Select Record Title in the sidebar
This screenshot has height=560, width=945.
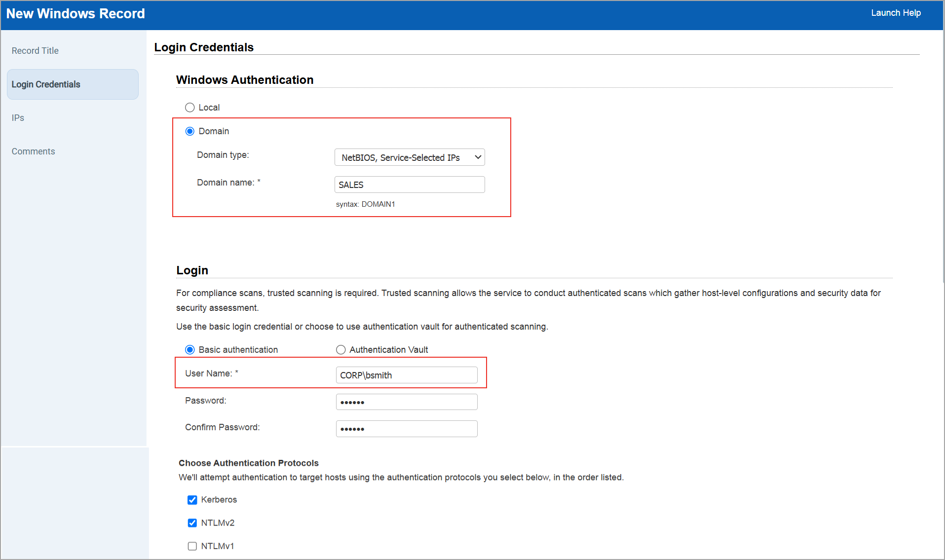[x=35, y=50]
